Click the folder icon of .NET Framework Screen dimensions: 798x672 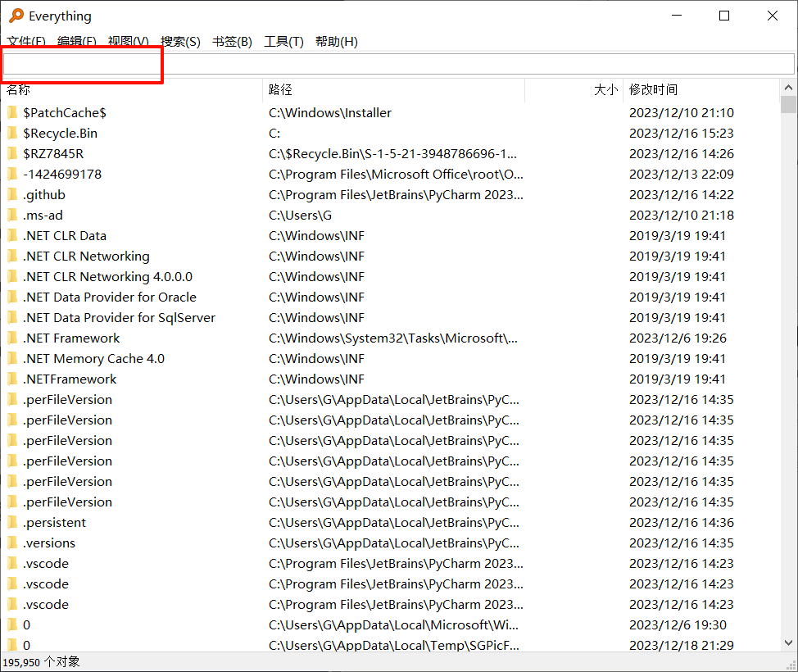13,338
